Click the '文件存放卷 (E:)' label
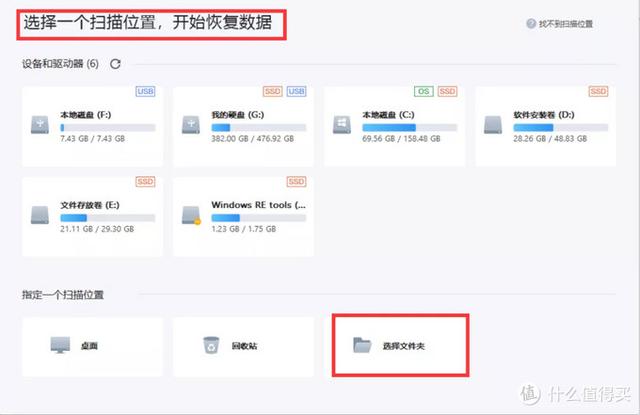The width and height of the screenshot is (640, 415). [90, 205]
